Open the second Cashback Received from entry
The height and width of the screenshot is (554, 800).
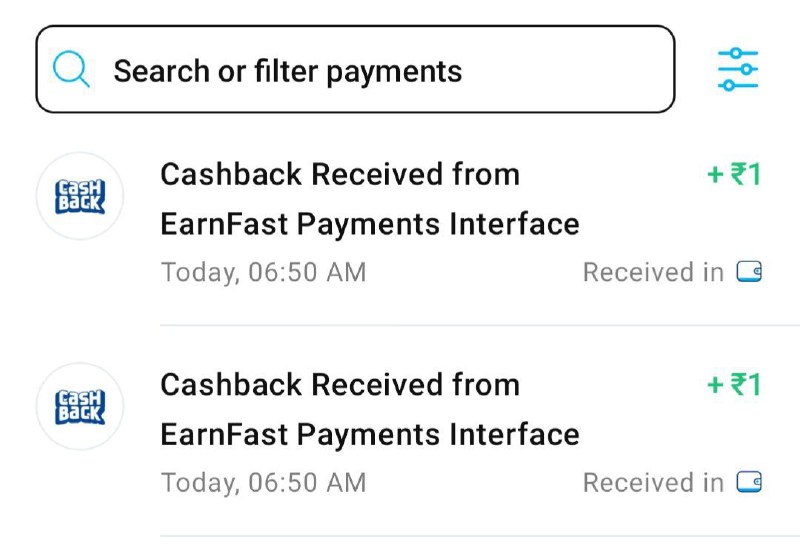340,385
